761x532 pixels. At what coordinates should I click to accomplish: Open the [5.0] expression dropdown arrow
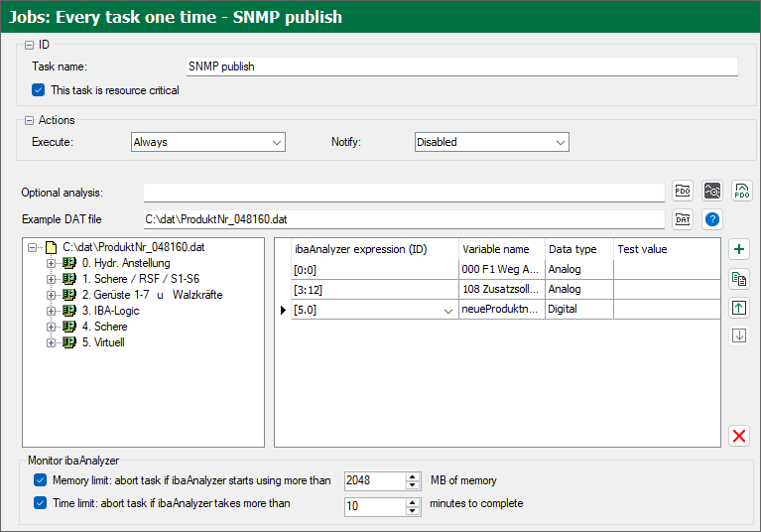pyautogui.click(x=448, y=311)
